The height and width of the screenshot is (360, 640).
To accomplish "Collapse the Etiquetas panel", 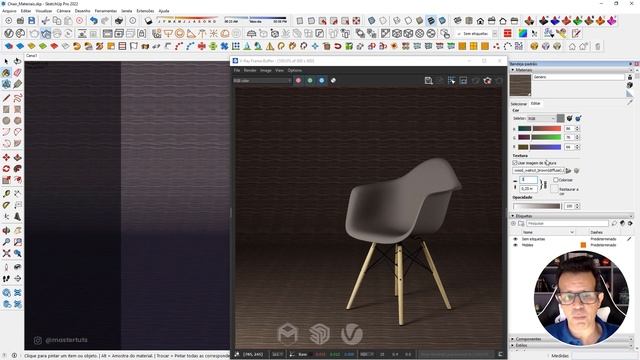I will pyautogui.click(x=513, y=216).
